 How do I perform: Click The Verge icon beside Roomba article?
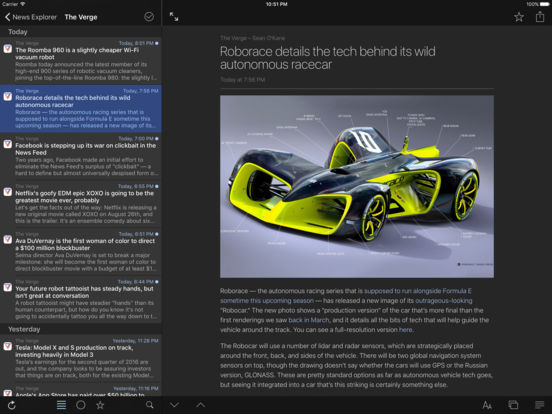[x=8, y=49]
